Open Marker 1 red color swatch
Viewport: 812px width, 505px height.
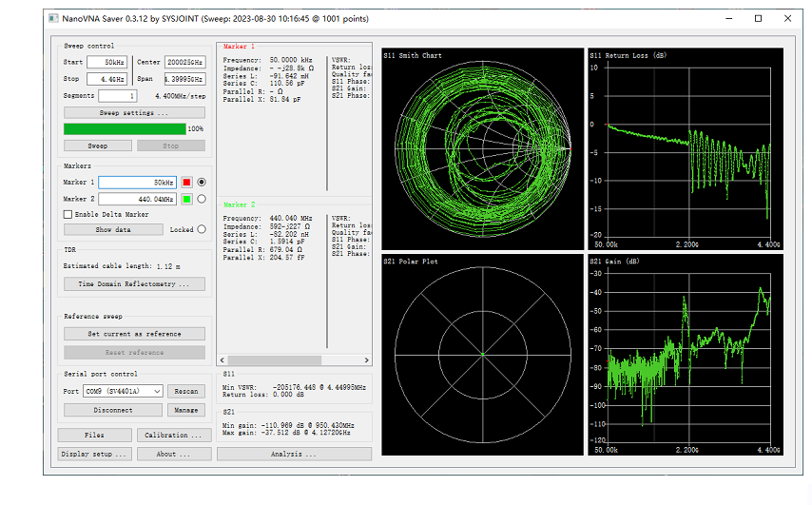tap(186, 183)
